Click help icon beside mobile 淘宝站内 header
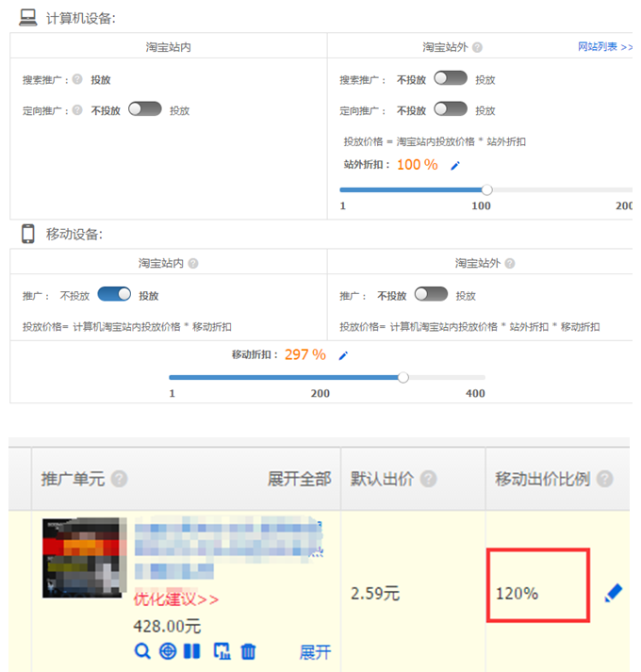Viewport: 641px width, 672px height. [193, 263]
